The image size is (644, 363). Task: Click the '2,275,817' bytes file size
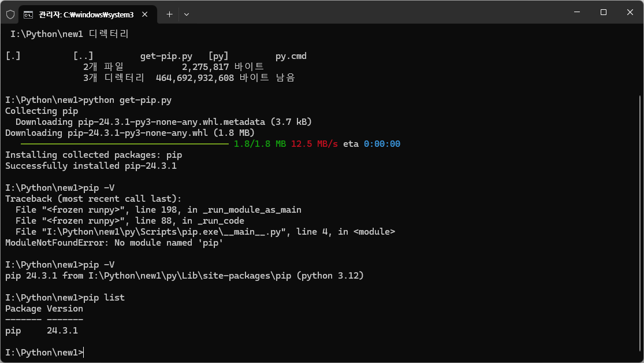pyautogui.click(x=206, y=67)
